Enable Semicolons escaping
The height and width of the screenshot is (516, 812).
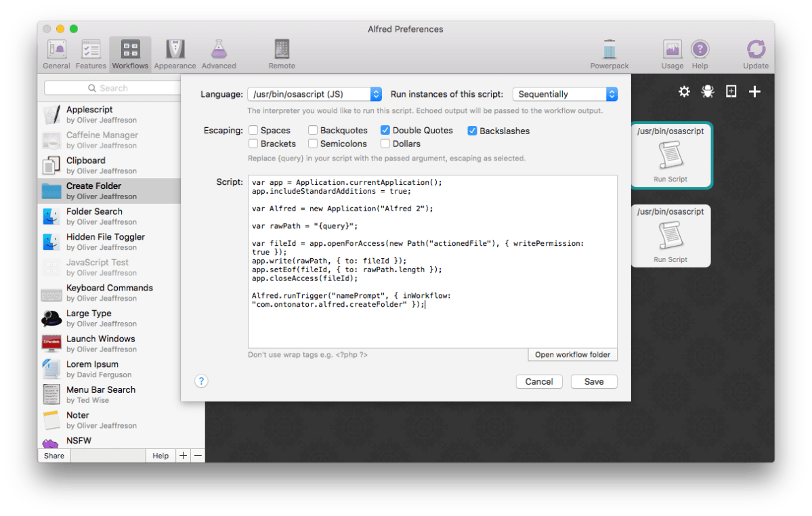pos(313,144)
